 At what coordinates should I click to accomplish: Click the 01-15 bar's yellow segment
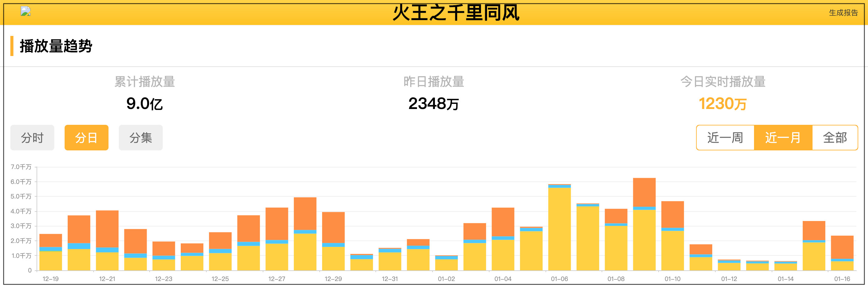tap(814, 256)
